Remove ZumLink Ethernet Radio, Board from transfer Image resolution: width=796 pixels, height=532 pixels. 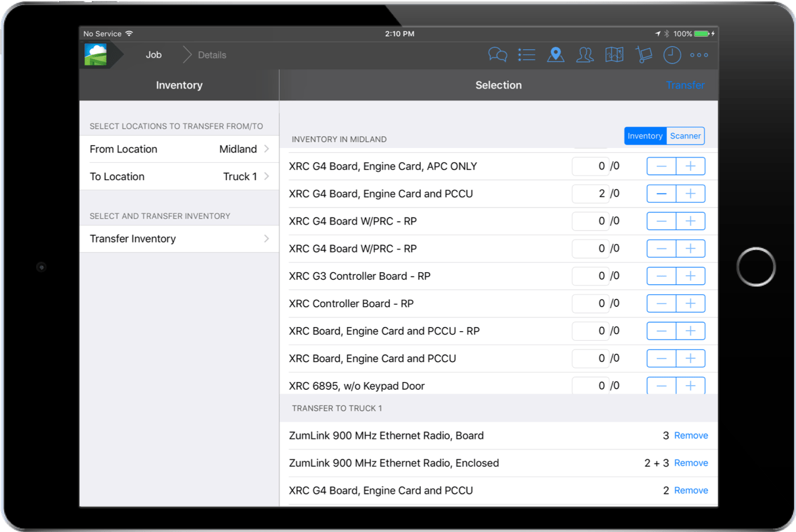pyautogui.click(x=691, y=436)
